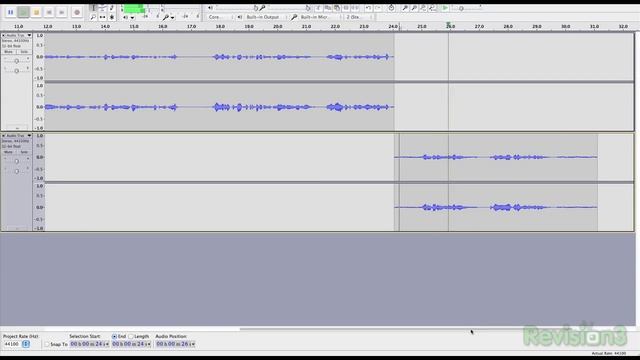
Task: Adjust the gain slider on the first track
Action: (16, 61)
